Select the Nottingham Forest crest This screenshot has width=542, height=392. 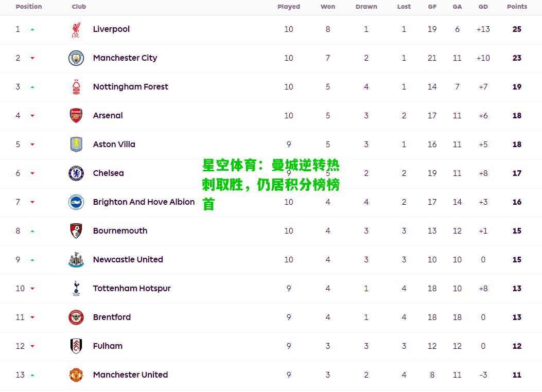coord(76,87)
